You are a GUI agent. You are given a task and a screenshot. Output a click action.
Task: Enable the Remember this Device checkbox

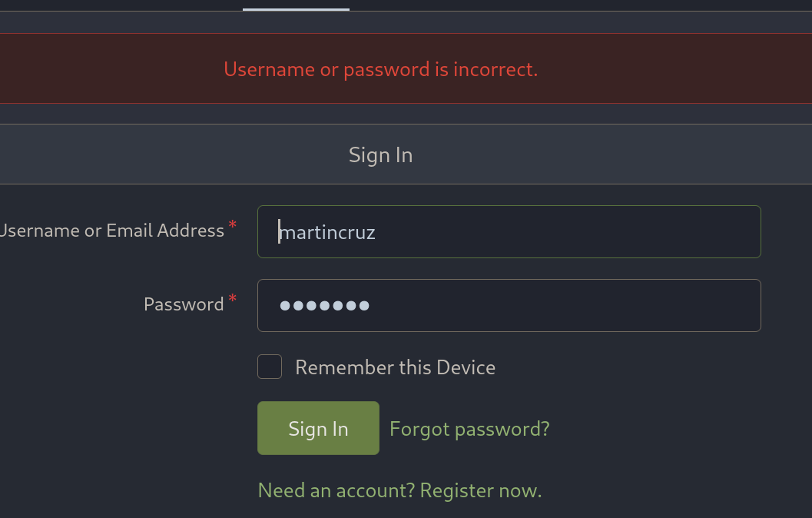(x=270, y=367)
